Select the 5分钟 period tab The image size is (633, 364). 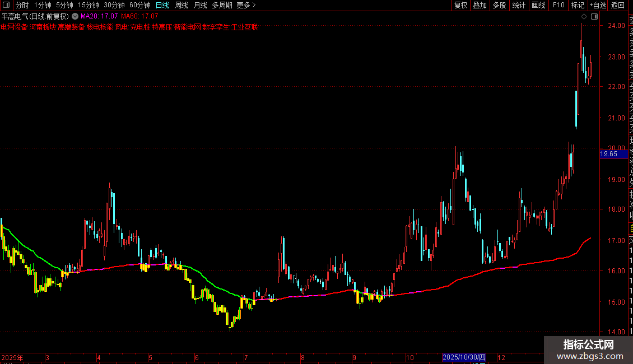64,5
